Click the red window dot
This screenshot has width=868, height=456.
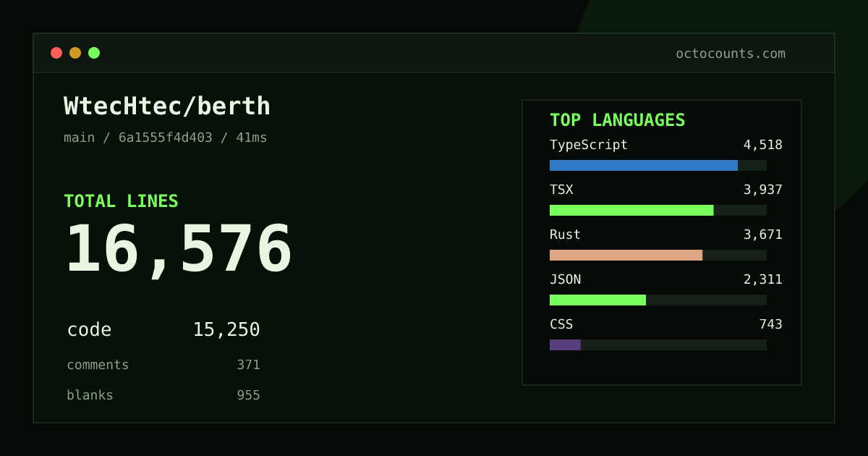(x=56, y=53)
